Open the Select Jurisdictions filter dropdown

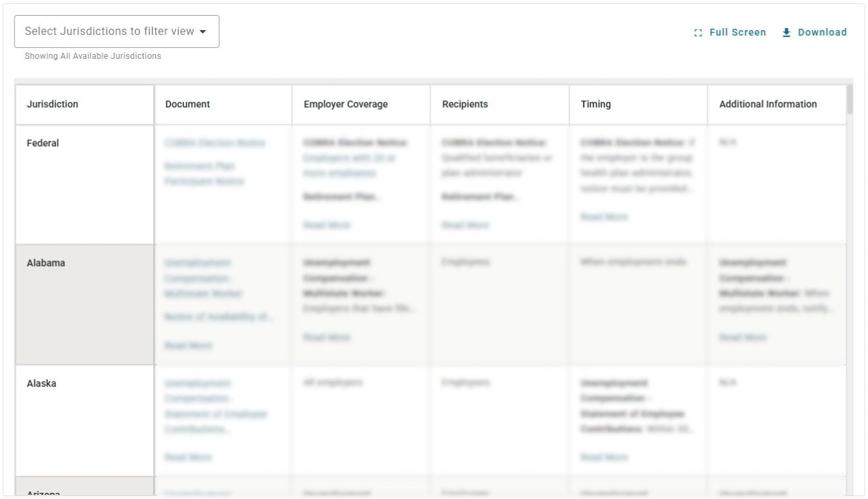pyautogui.click(x=116, y=31)
